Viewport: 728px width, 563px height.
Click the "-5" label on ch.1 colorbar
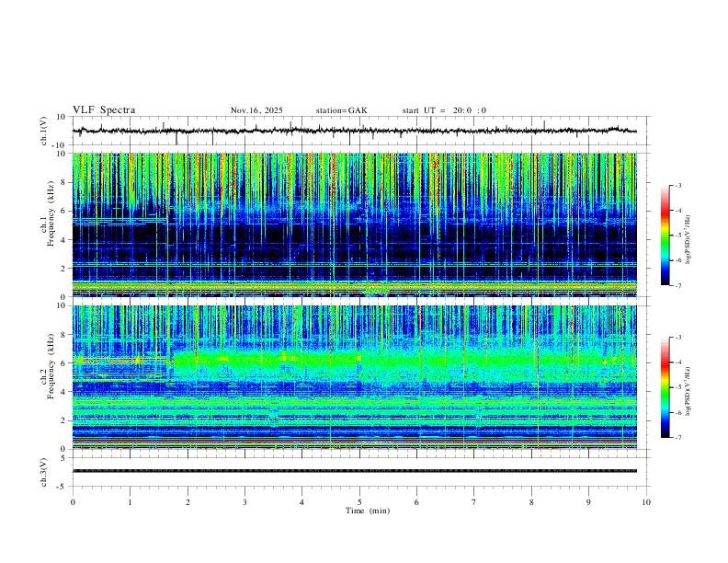pos(677,236)
